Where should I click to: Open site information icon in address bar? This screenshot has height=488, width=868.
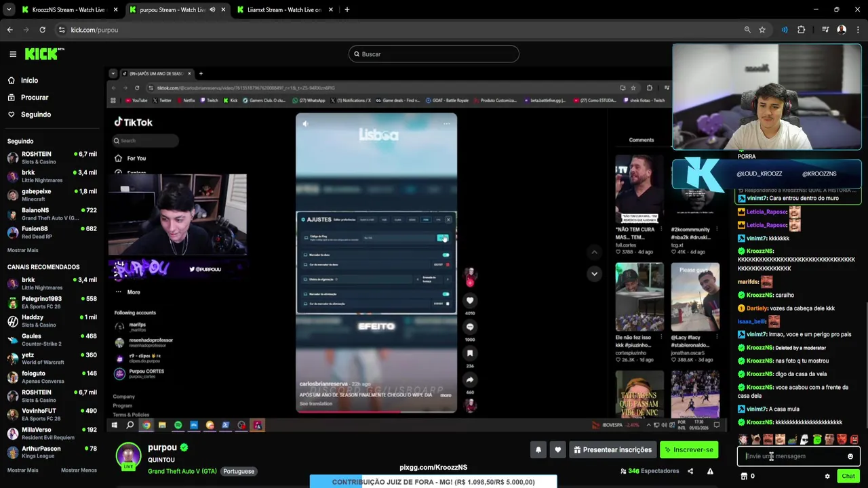(x=62, y=30)
